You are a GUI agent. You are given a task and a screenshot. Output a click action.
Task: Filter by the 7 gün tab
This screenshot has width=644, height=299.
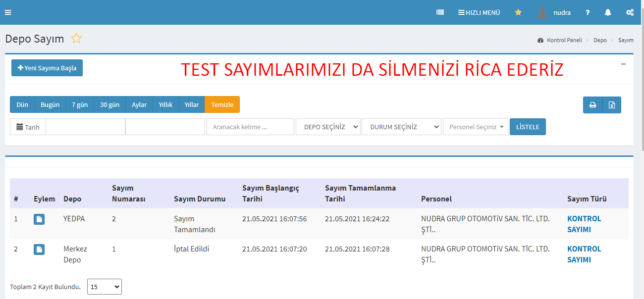tap(79, 105)
